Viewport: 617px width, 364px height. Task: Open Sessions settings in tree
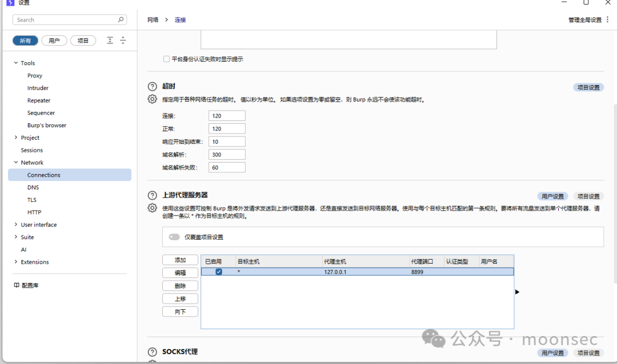pyautogui.click(x=32, y=150)
